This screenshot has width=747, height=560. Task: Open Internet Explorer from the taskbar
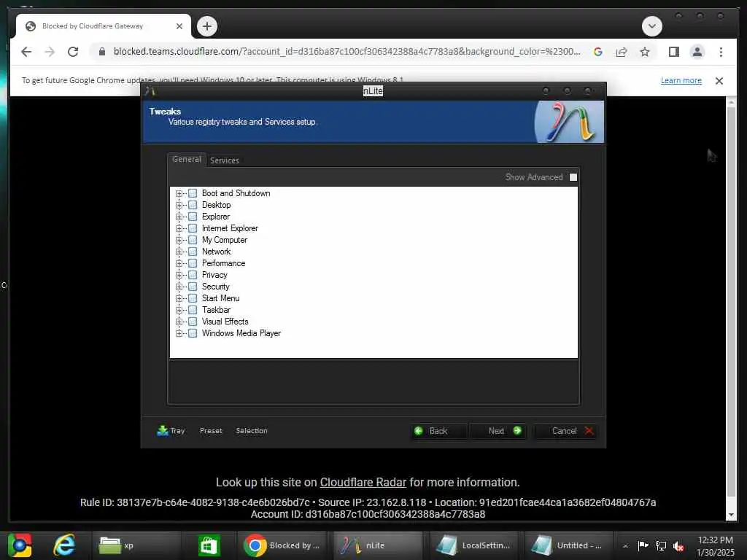[64, 545]
